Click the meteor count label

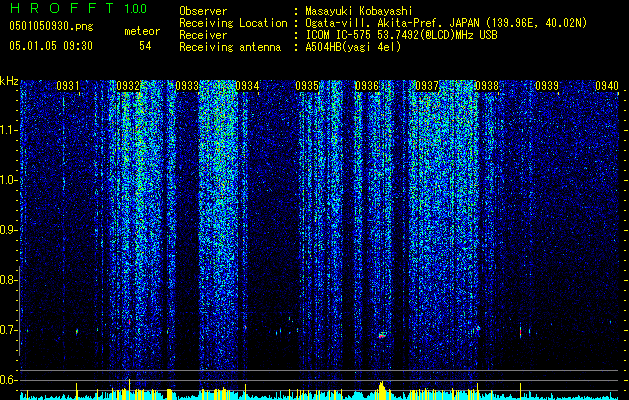(x=142, y=31)
